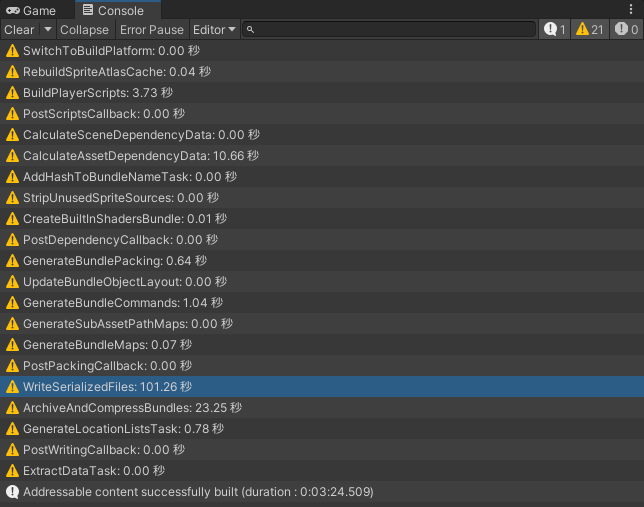The image size is (644, 507).
Task: Select log entry 'CalculateAssetDependencyData: 10.66 秒'
Action: click(x=322, y=156)
